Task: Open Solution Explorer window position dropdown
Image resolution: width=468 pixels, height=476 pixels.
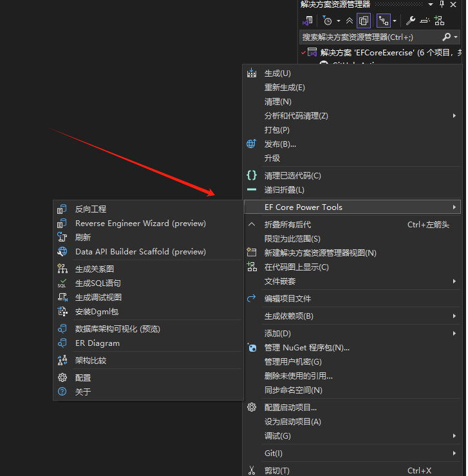Action: (431, 5)
